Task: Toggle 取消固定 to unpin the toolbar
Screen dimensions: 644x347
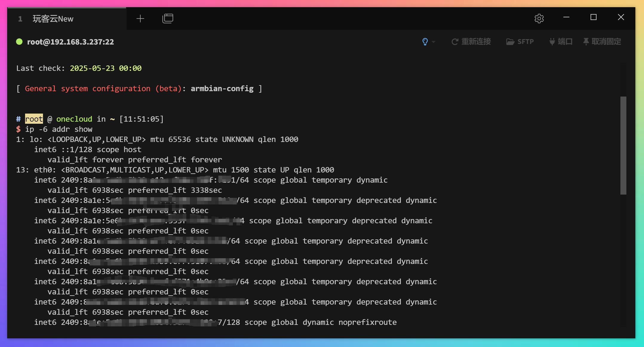Action: 602,42
